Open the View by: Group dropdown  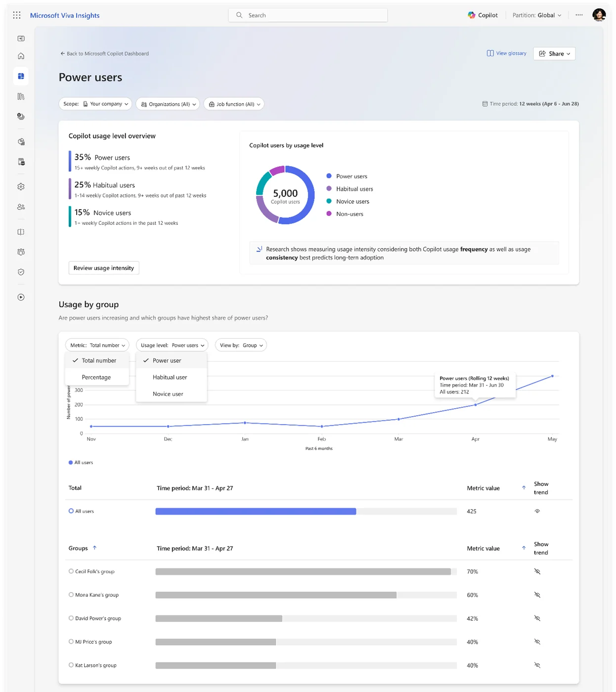pyautogui.click(x=241, y=345)
